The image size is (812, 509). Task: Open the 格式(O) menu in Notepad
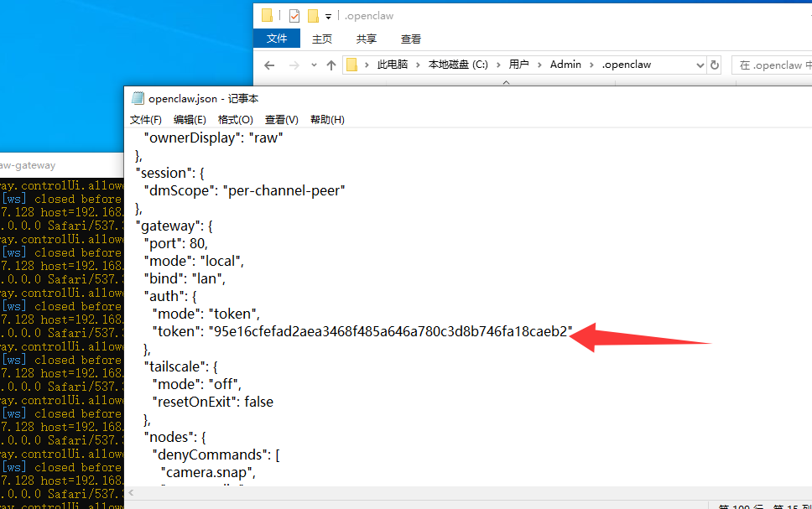click(x=235, y=120)
